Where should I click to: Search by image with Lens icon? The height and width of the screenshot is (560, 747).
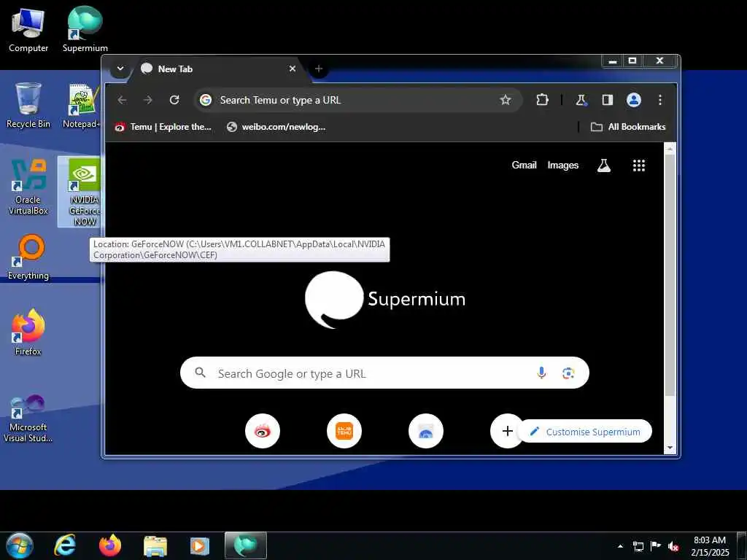click(568, 373)
